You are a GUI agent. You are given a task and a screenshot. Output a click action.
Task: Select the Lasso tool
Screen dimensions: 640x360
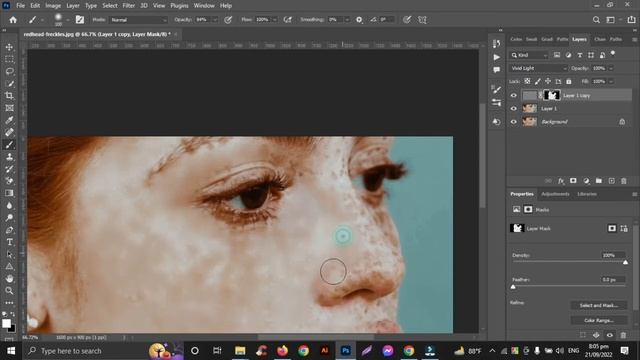(9, 71)
